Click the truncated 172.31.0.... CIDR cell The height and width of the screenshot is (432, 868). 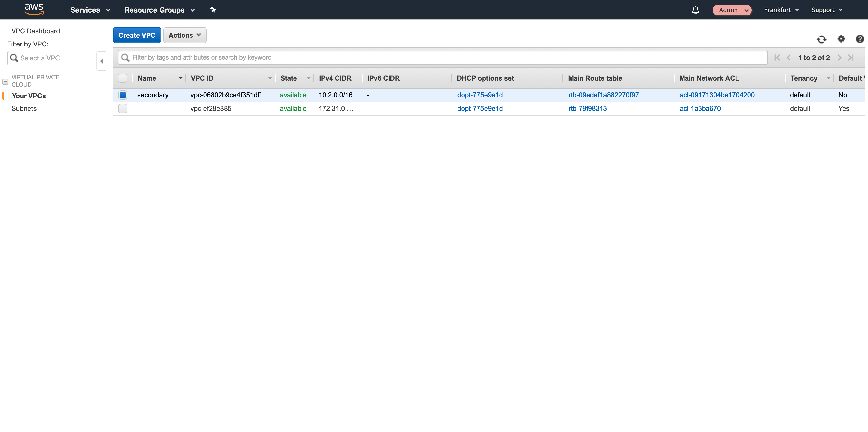(336, 109)
